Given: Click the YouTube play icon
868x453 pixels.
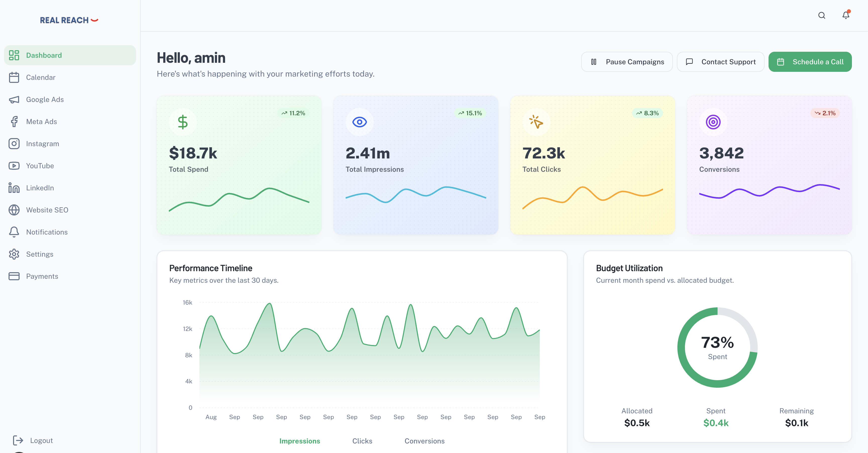Looking at the screenshot, I should [14, 166].
